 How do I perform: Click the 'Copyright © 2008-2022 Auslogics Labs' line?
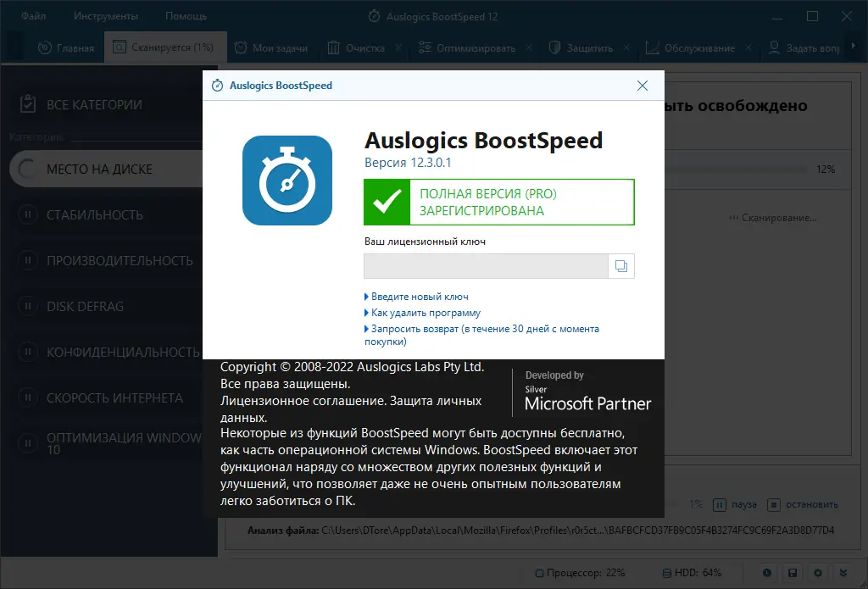coord(352,367)
